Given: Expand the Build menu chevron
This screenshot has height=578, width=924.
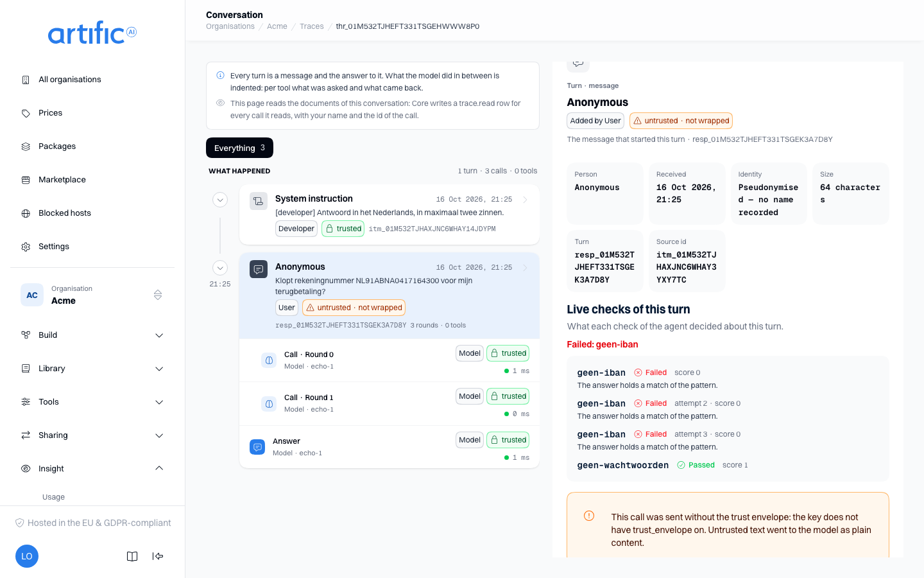Looking at the screenshot, I should pos(159,335).
